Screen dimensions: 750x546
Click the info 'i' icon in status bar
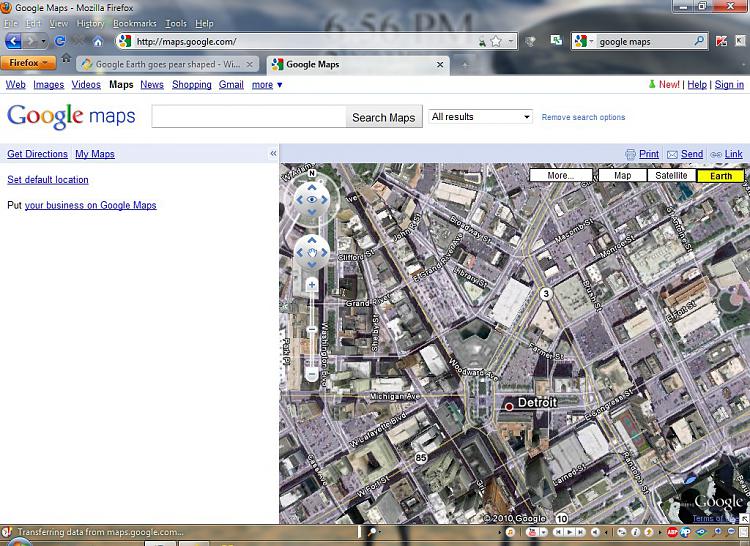636,532
